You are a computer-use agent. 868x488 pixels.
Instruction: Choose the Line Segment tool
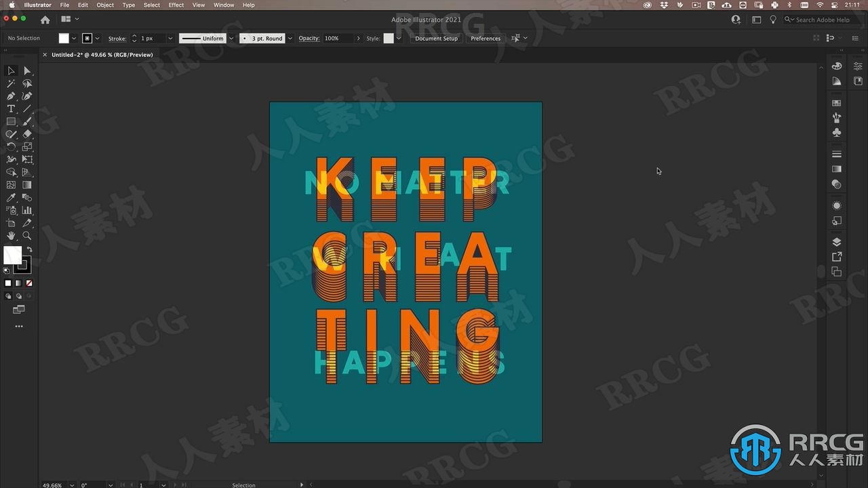tap(27, 109)
